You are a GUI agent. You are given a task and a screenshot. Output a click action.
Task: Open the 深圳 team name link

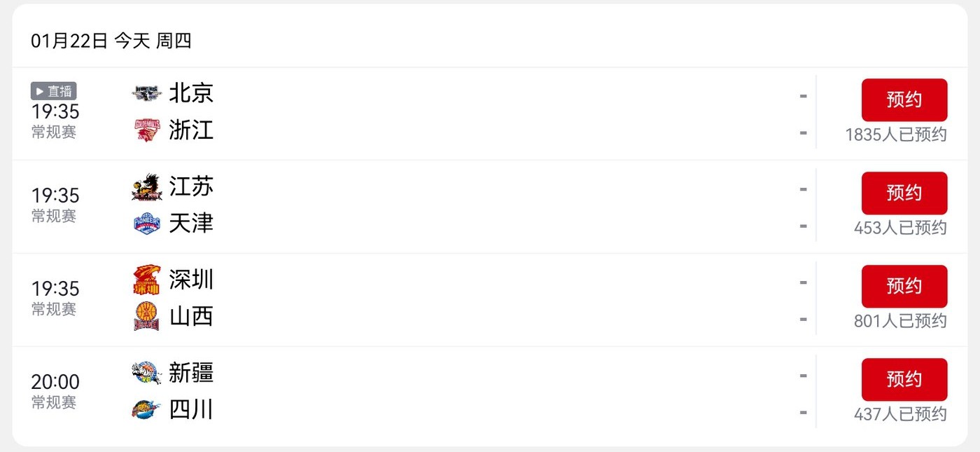pyautogui.click(x=191, y=280)
